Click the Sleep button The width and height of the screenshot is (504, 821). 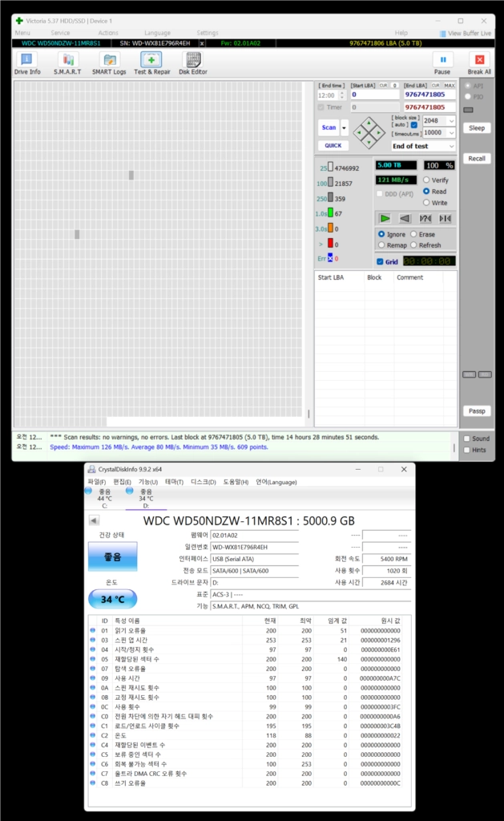click(477, 127)
